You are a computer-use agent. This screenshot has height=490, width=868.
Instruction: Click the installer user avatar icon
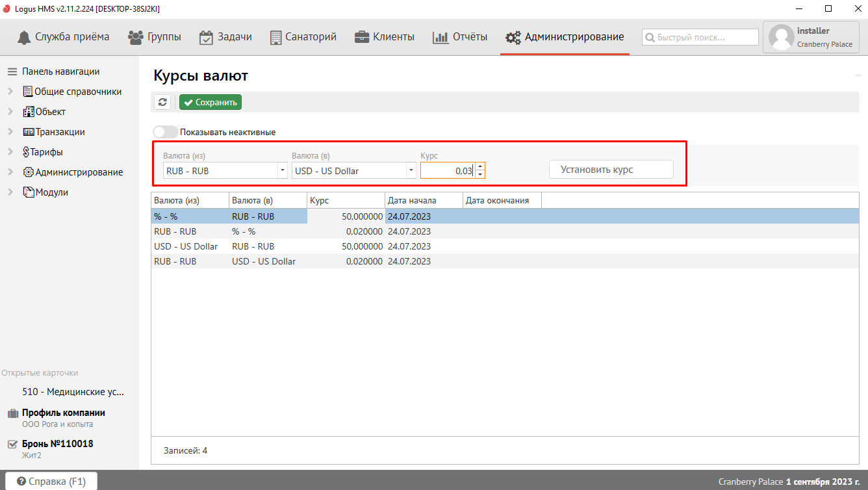(x=781, y=38)
